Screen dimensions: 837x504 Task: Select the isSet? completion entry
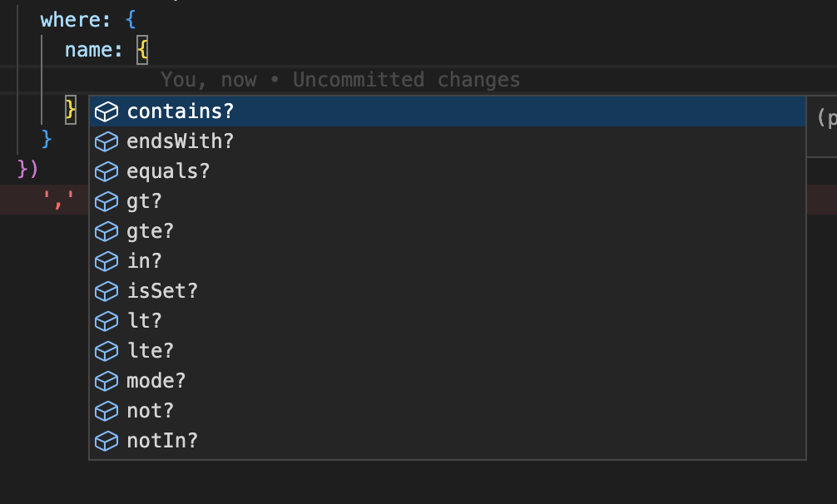(448, 291)
